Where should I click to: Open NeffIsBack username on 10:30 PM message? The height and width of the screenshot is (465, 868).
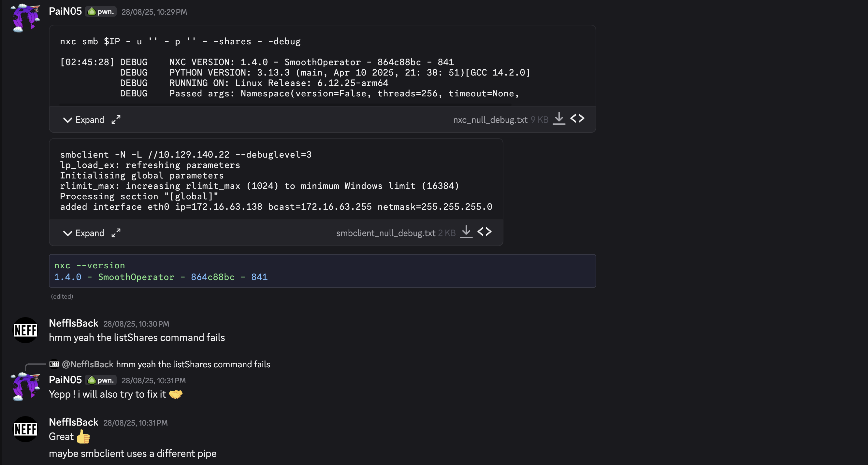pyautogui.click(x=73, y=323)
